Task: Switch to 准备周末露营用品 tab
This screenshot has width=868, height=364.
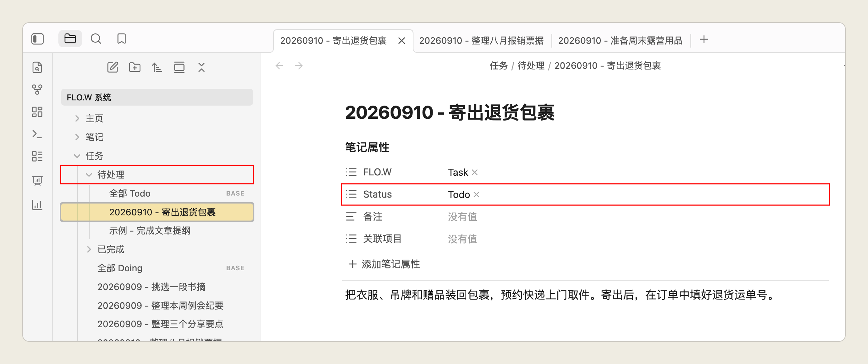Action: (x=620, y=41)
